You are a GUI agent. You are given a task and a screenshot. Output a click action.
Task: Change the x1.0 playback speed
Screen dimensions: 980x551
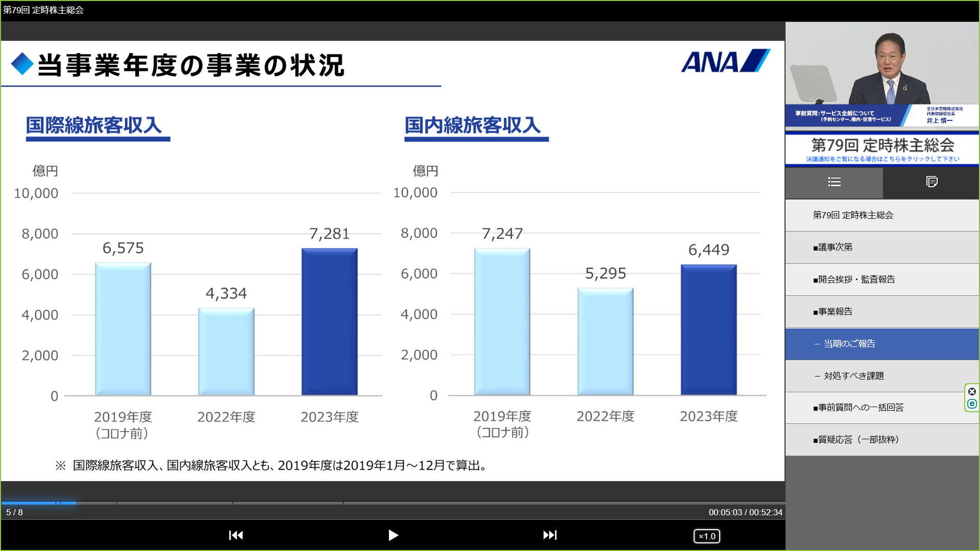706,536
